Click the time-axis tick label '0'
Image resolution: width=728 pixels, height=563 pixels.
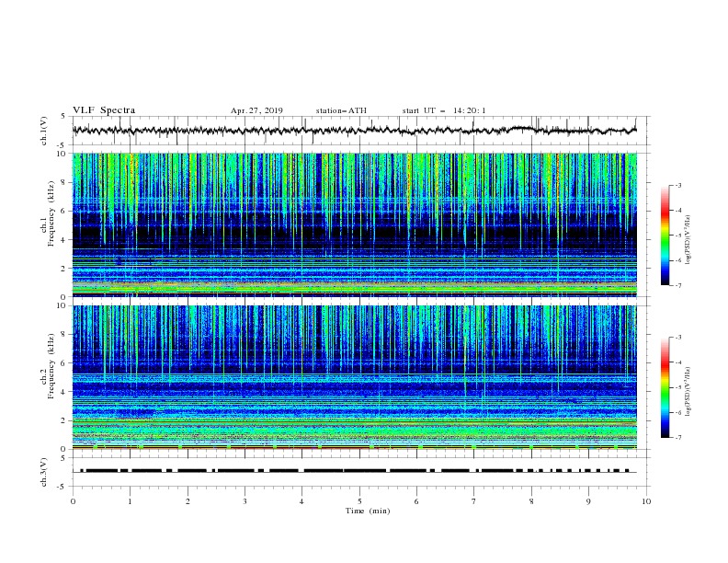(73, 501)
